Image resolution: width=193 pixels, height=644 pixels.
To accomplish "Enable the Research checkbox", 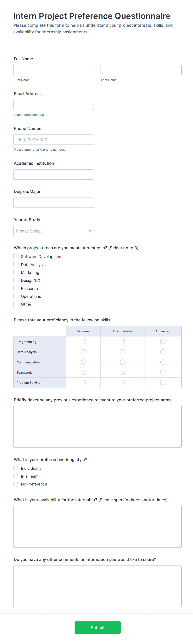I will click(x=16, y=288).
